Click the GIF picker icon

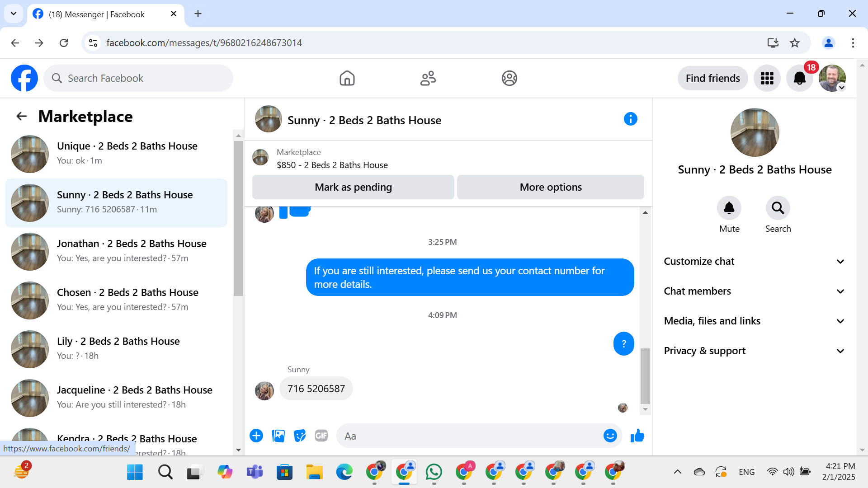click(x=321, y=436)
